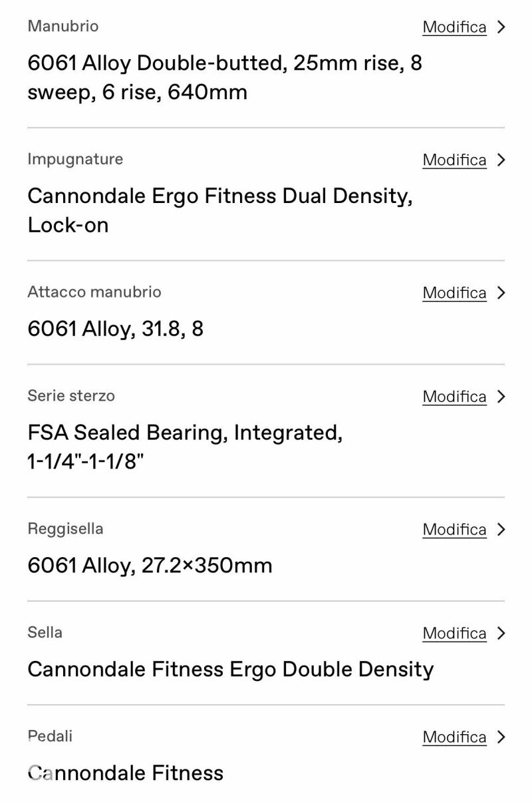532x802 pixels.
Task: Tap the Cannondale Ergo Fitness Dual Density text
Action: point(220,210)
